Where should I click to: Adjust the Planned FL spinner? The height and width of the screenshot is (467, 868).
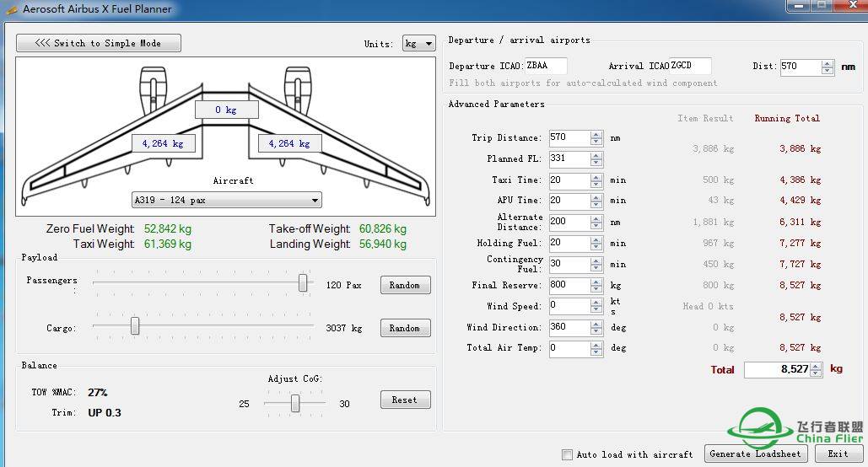[x=596, y=158]
